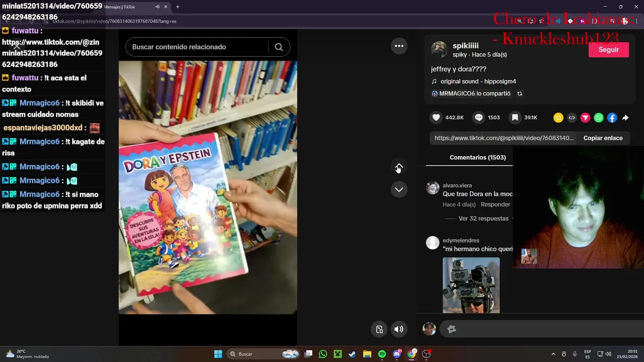Close the Mensajes TikTok browser tab
Viewport: 644px width, 362px height.
click(x=166, y=7)
